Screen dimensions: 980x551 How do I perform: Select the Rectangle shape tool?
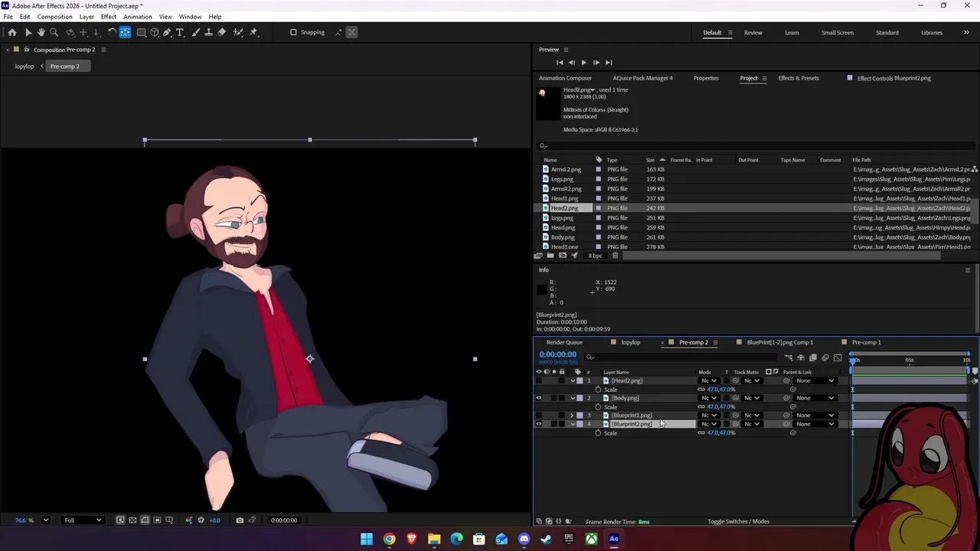pos(142,32)
